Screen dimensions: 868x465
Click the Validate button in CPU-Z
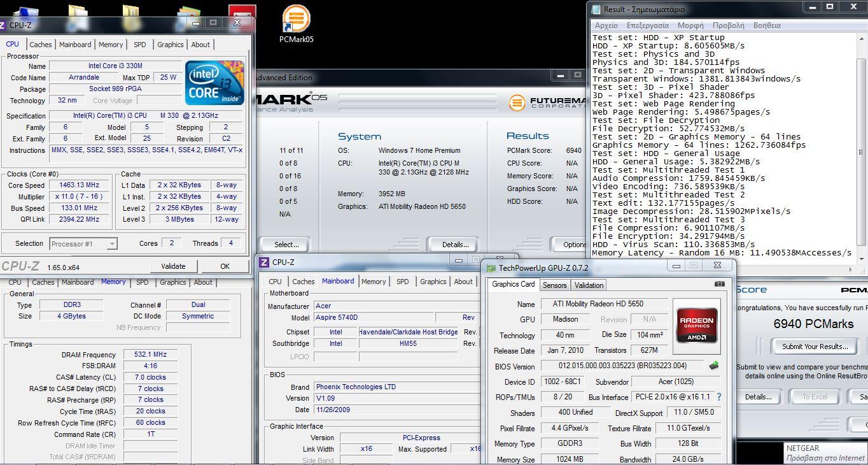coord(173,266)
